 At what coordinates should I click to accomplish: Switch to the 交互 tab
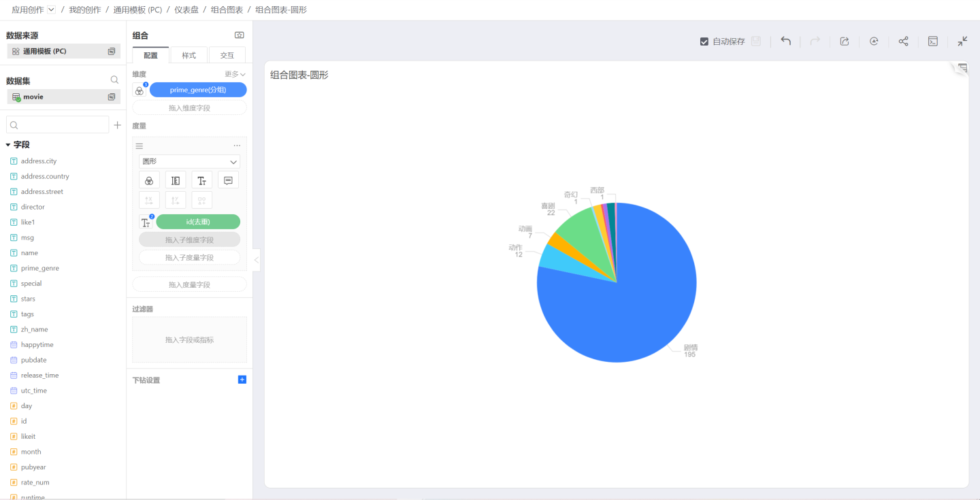click(227, 55)
